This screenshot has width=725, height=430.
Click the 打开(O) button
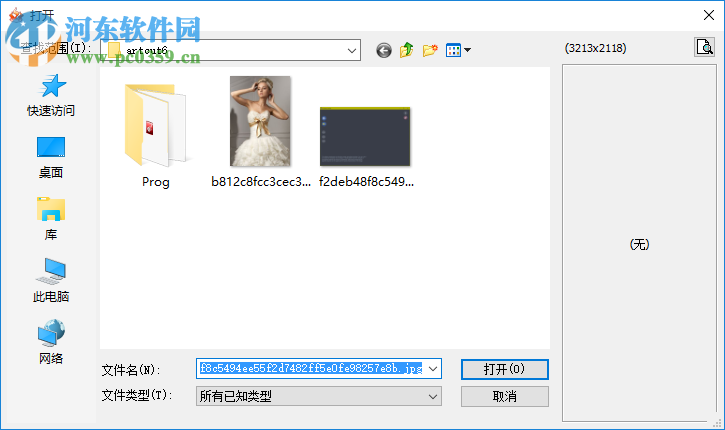[504, 369]
